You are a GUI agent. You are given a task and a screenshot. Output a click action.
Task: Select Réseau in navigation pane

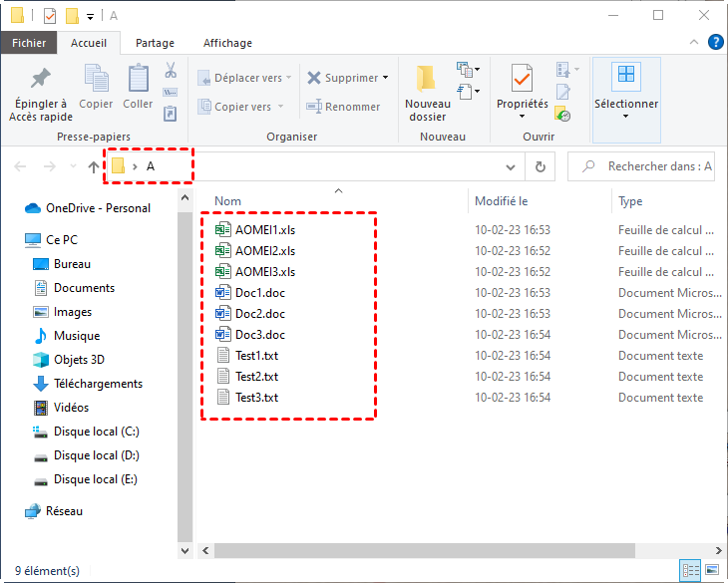pos(54,511)
